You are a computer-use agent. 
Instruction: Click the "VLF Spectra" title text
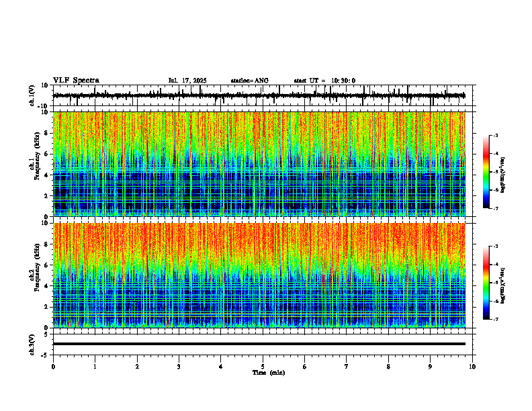(x=76, y=81)
